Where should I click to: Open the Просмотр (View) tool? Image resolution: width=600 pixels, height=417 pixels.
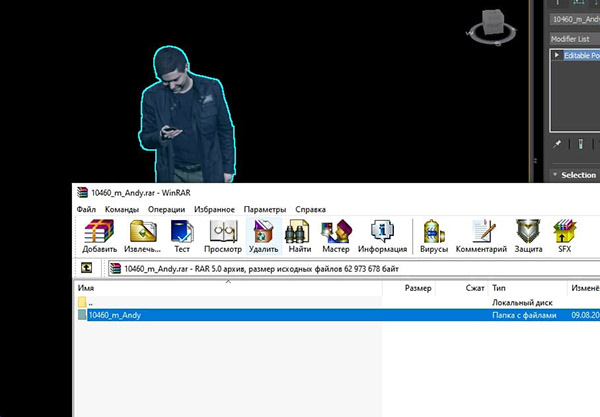click(222, 234)
